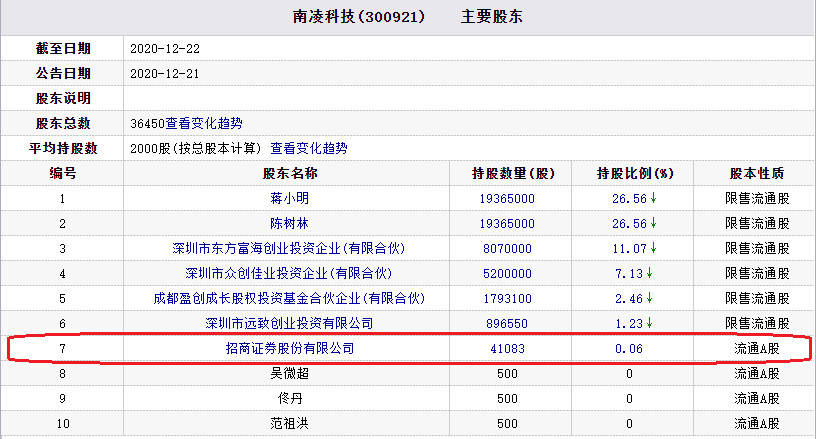The width and height of the screenshot is (816, 439).
Task: Click share count 1793100
Action: click(x=507, y=299)
